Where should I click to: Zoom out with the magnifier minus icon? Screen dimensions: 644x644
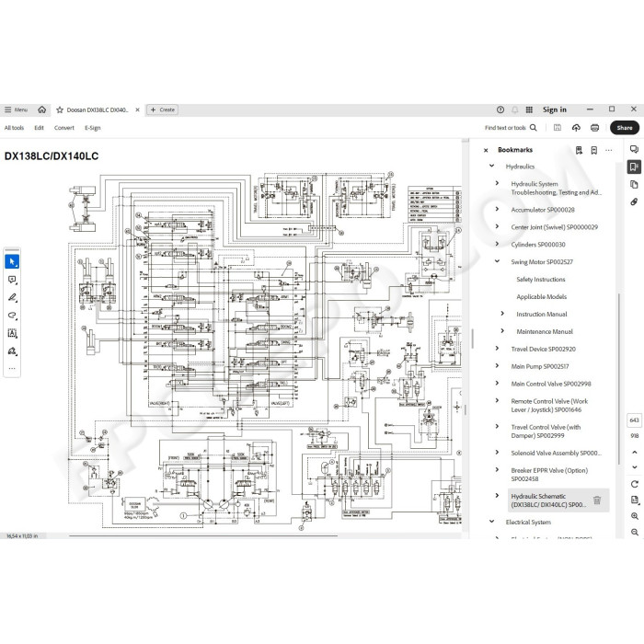tap(635, 532)
